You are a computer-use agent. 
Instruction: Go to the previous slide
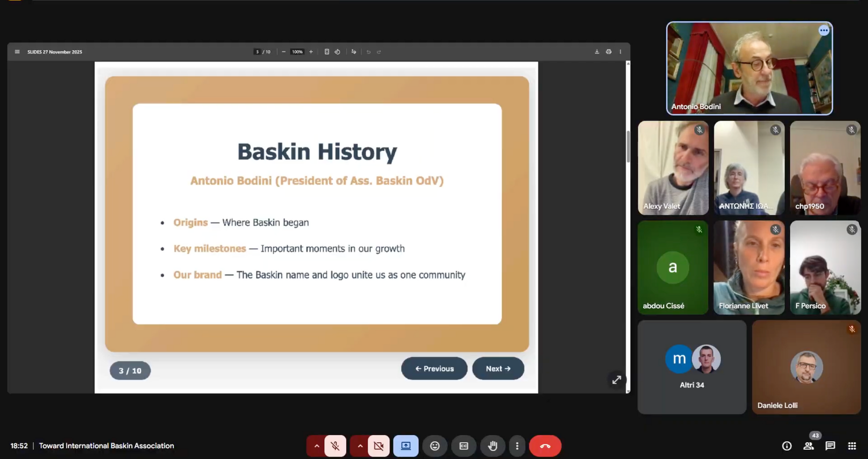tap(434, 369)
